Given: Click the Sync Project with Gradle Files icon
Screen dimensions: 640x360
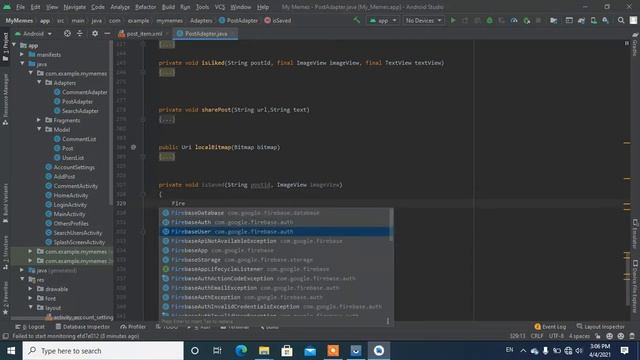Looking at the screenshot, I should [581, 20].
